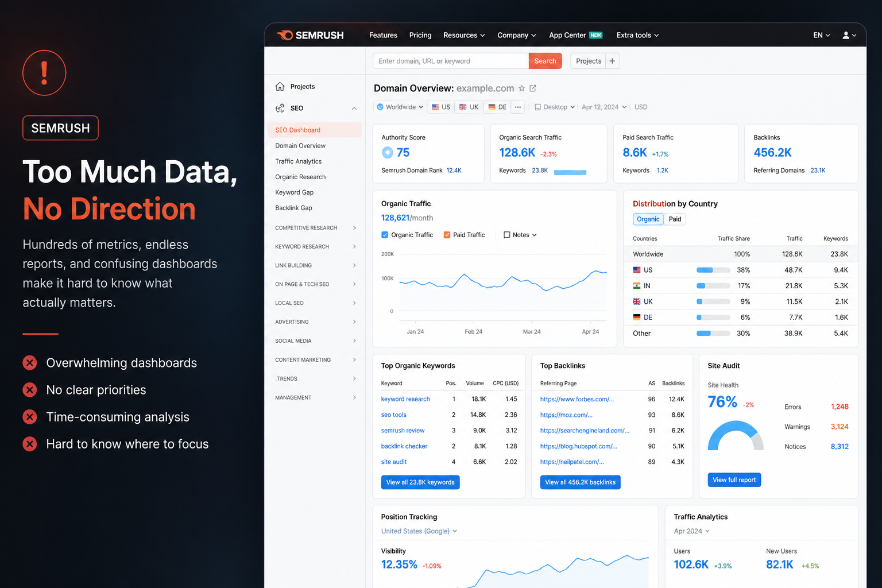The image size is (882, 588).
Task: Click the plus icon next to Projects button
Action: coord(612,61)
